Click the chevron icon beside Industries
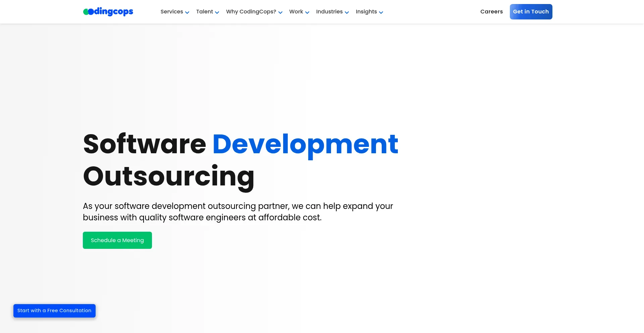This screenshot has width=644, height=333. click(347, 12)
